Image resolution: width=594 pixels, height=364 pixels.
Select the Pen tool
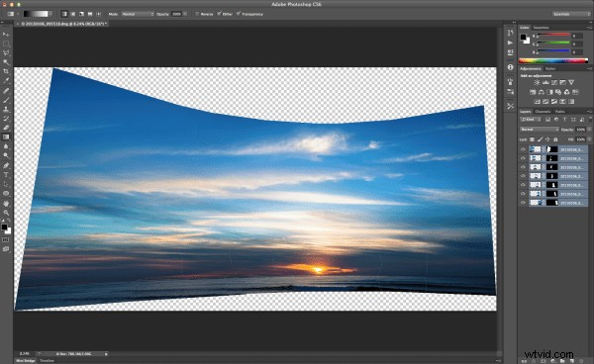[x=6, y=166]
